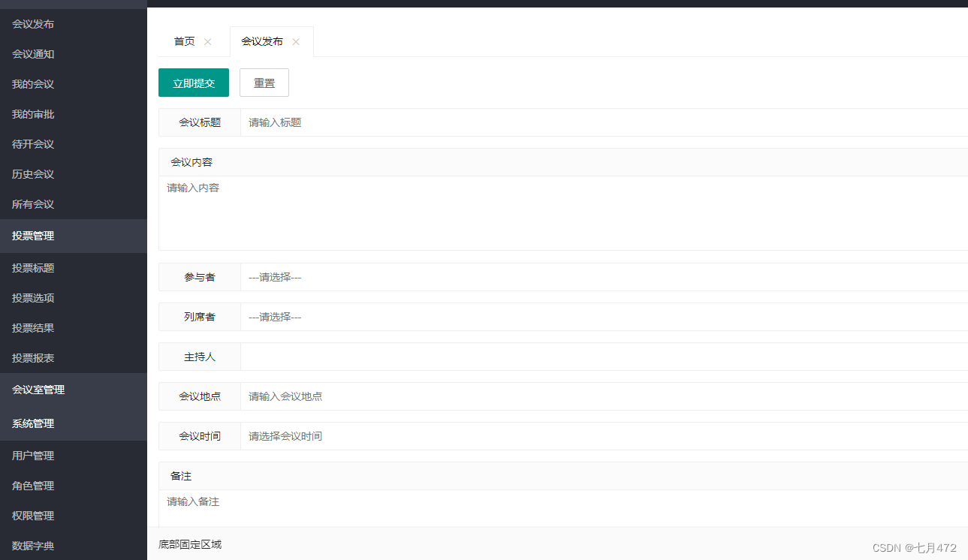The image size is (968, 560).
Task: Select 权限管理 entry
Action: pyautogui.click(x=32, y=515)
